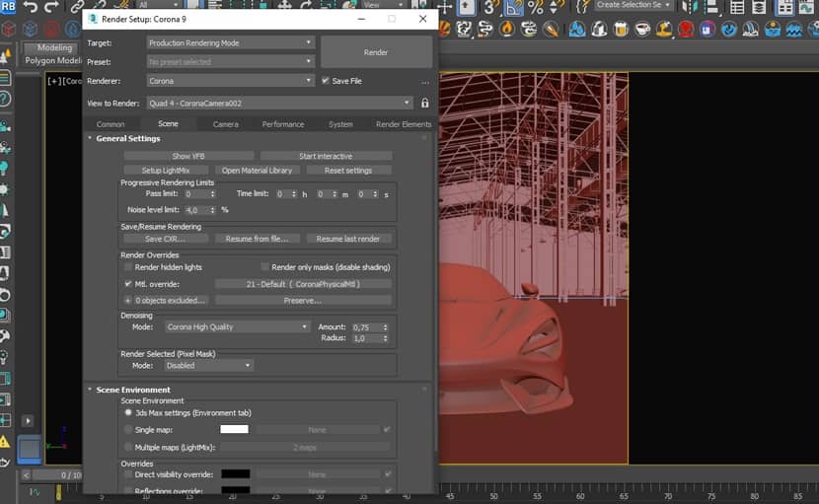Select the Single map radio button
This screenshot has height=504, width=819.
pos(128,429)
